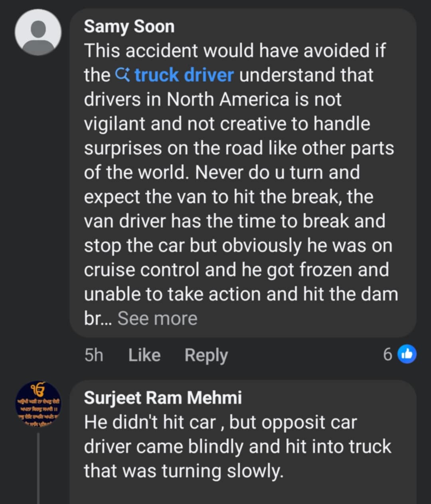The image size is (431, 504).
Task: Click 'cruise control' in Samy's comment
Action: click(141, 270)
